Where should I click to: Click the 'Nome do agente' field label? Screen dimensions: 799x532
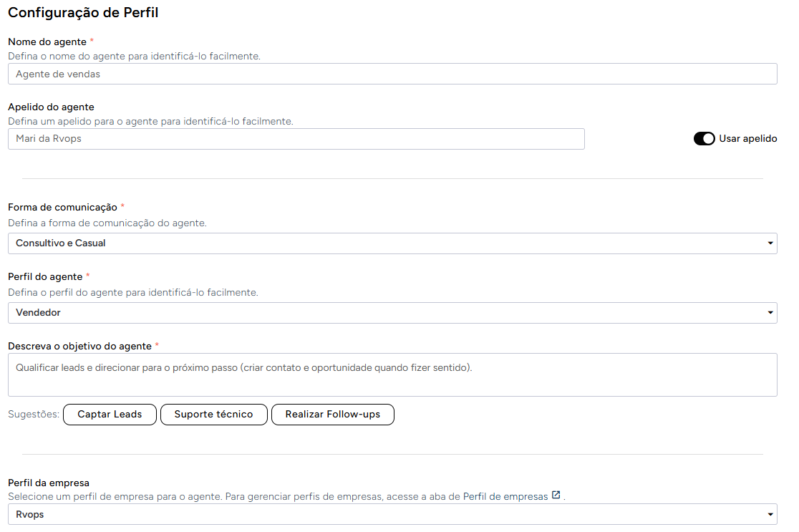47,42
